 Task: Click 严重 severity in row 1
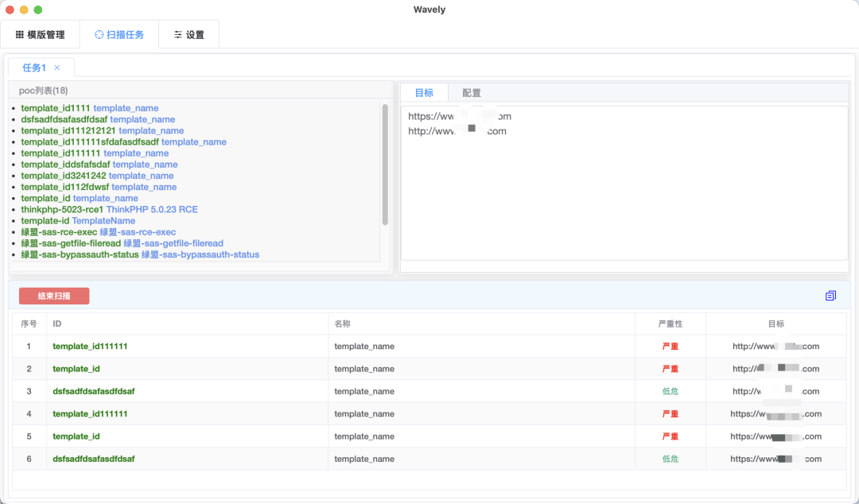click(670, 347)
